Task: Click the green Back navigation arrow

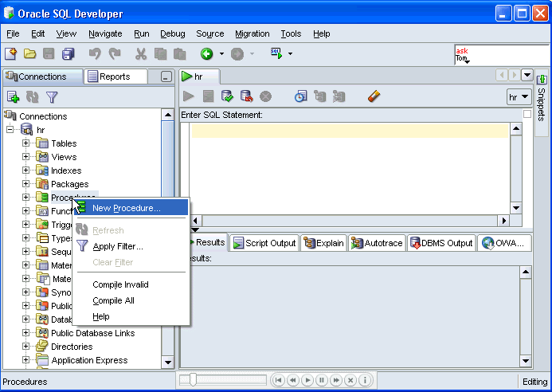Action: click(x=206, y=54)
